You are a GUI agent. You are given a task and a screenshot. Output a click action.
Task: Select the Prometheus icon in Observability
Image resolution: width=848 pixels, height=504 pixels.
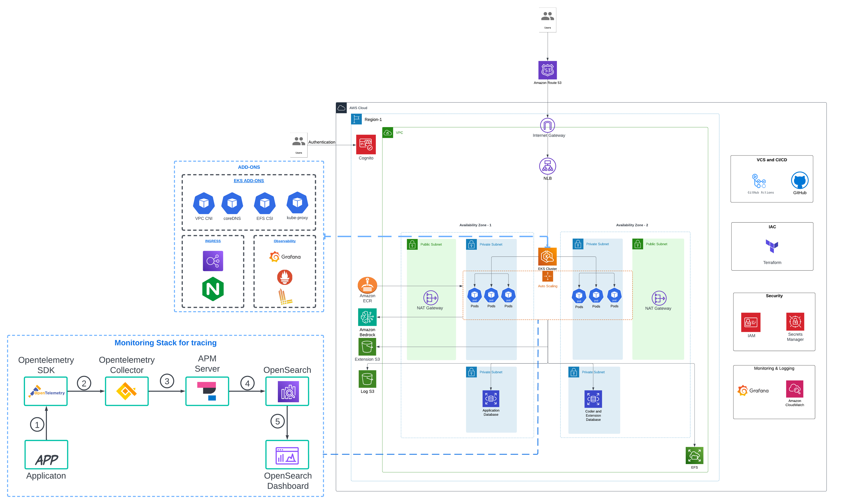284,277
